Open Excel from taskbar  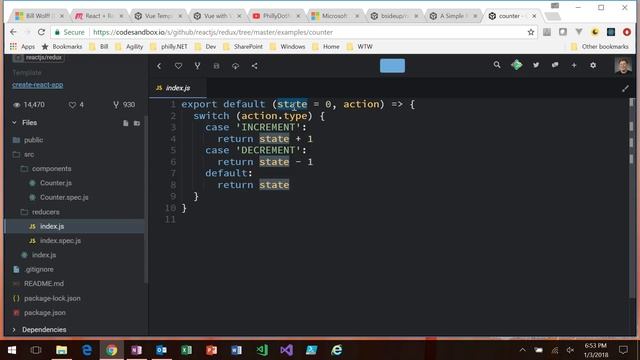click(187, 350)
